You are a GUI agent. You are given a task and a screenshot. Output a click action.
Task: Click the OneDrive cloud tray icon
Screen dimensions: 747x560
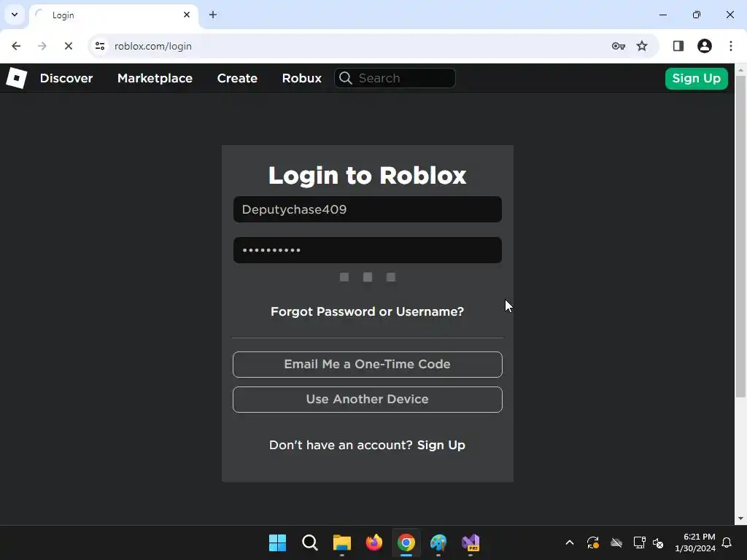tap(616, 542)
